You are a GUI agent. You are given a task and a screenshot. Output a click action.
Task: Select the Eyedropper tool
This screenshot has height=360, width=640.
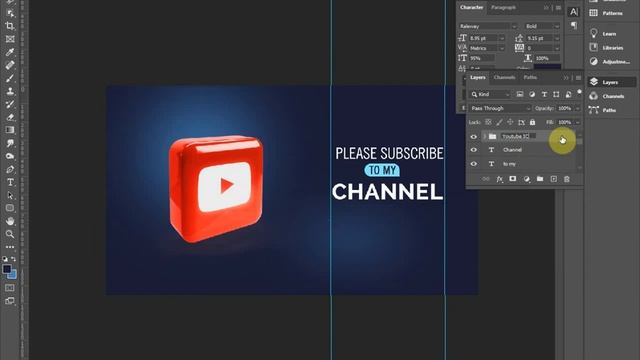point(10,52)
